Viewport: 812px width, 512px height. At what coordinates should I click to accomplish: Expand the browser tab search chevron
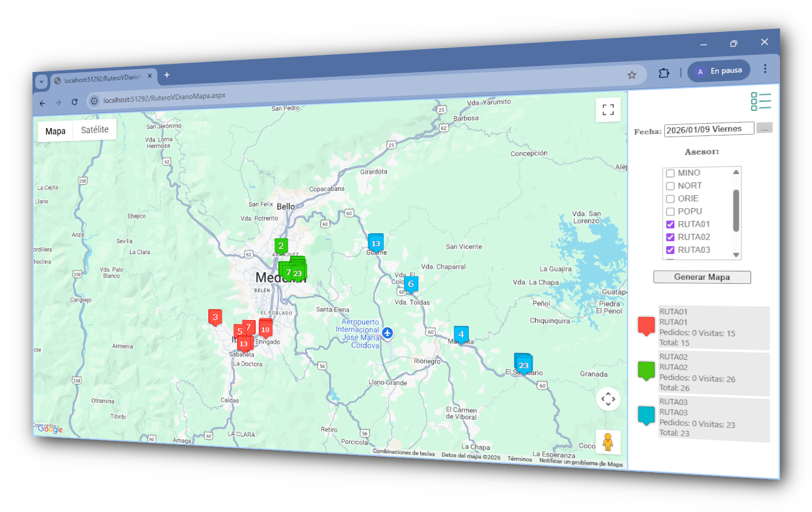41,81
